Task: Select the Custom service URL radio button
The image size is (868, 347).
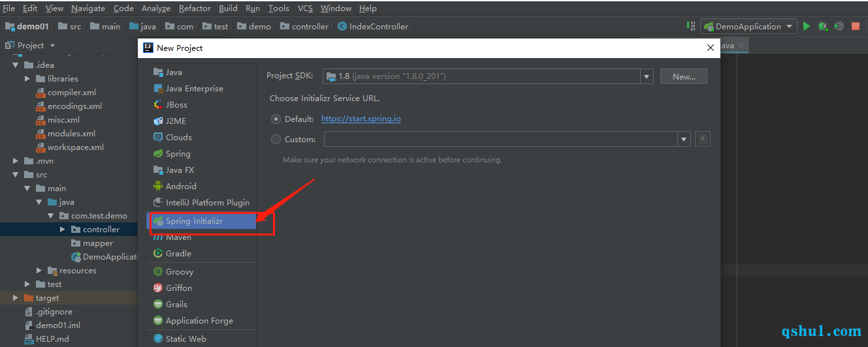Action: (x=276, y=139)
